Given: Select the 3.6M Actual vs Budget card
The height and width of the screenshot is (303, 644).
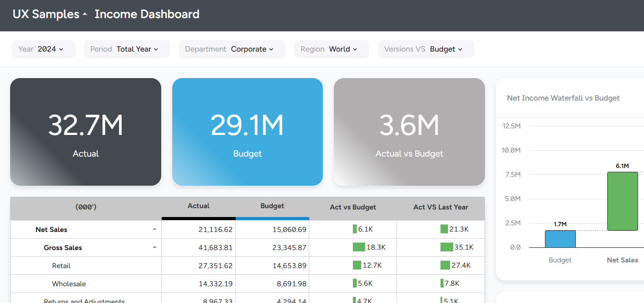Looking at the screenshot, I should pyautogui.click(x=409, y=132).
